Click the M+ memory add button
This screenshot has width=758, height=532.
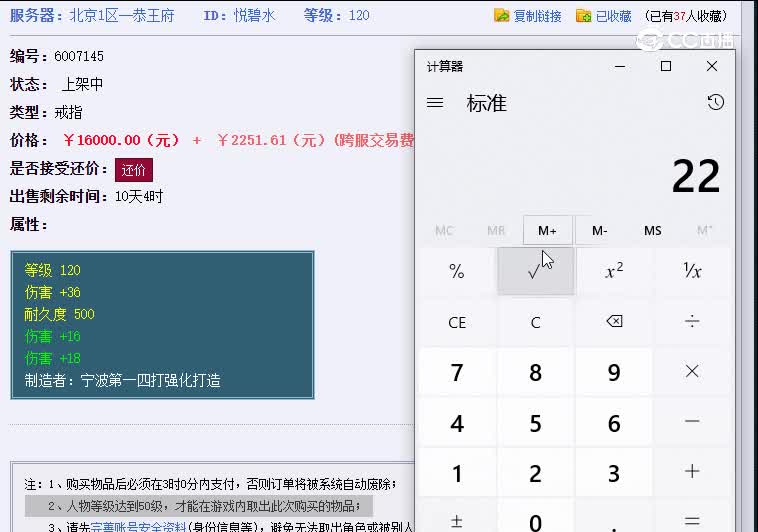tap(547, 231)
